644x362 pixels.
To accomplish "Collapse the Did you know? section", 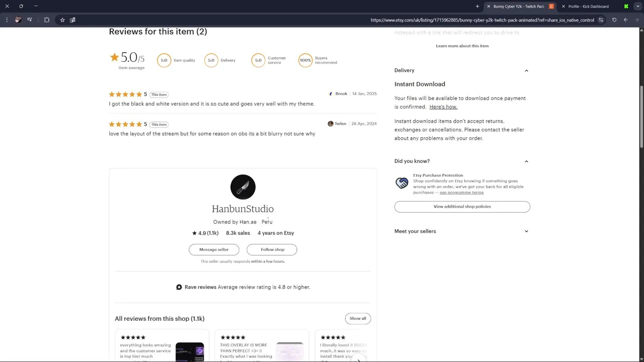I will click(526, 161).
